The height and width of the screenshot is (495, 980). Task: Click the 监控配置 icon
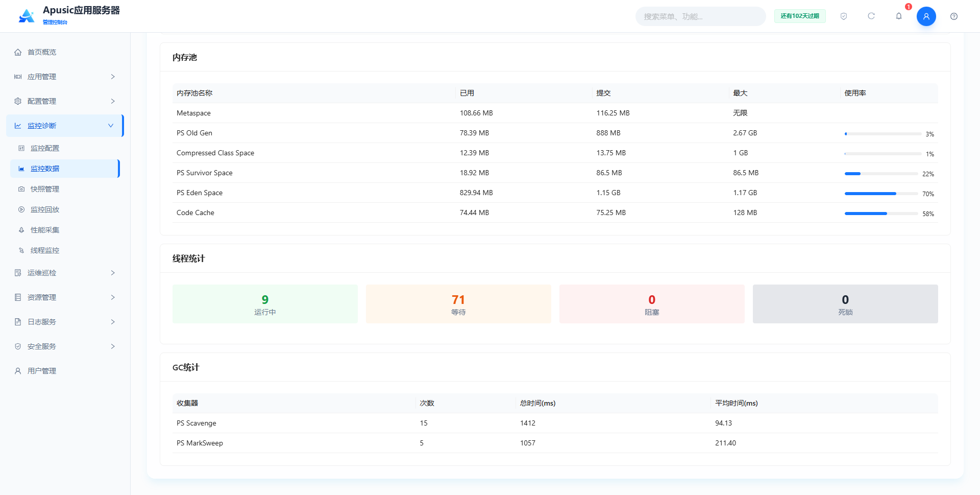pos(21,148)
